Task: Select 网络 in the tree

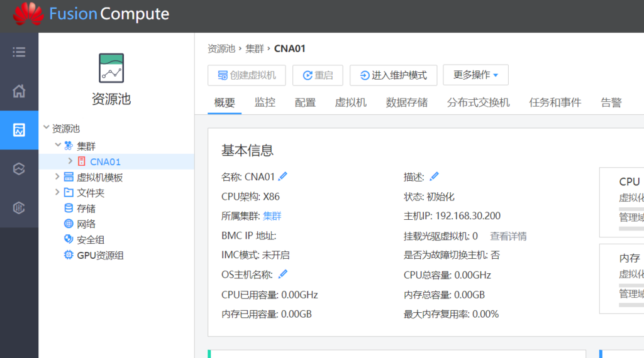Action: point(86,224)
